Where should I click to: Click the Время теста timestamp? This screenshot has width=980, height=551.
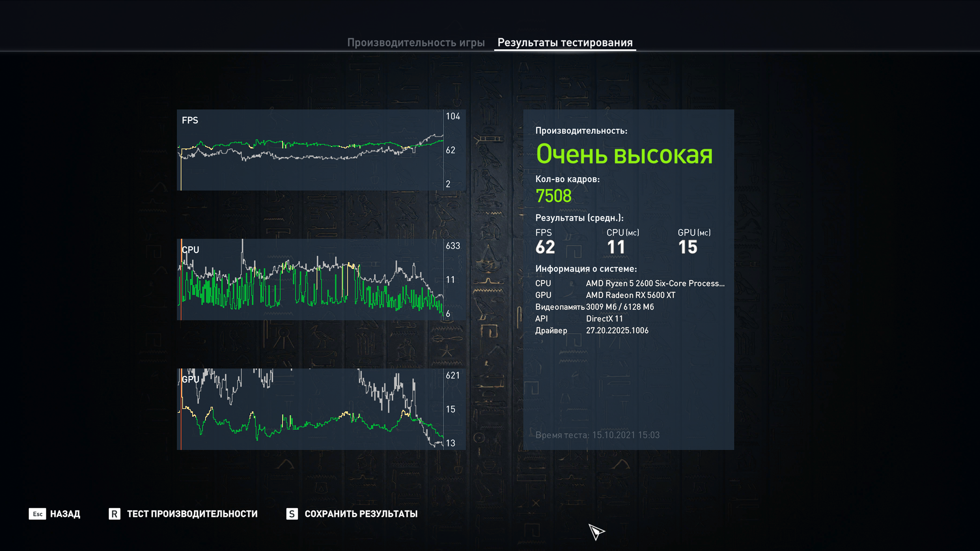(x=597, y=435)
